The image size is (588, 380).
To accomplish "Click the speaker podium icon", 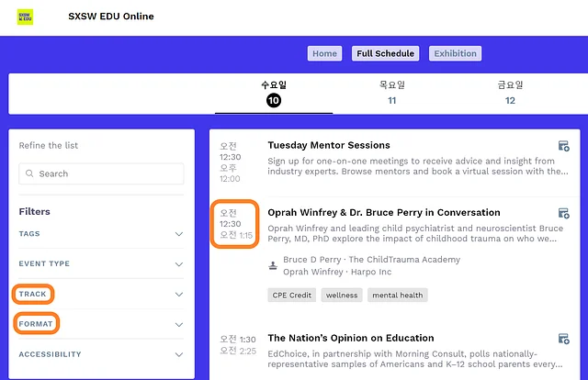I will [273, 265].
